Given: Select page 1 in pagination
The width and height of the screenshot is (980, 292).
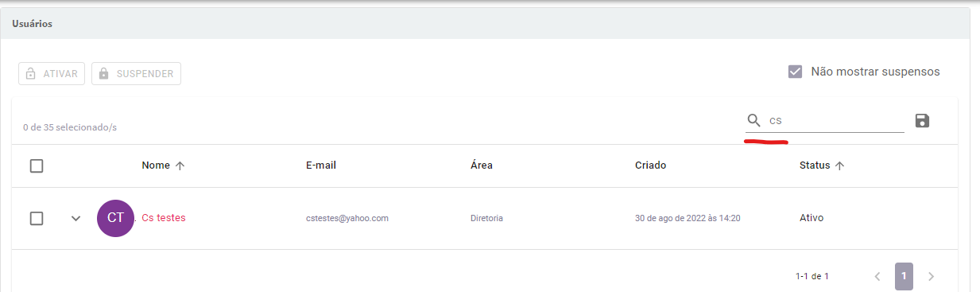Looking at the screenshot, I should click(904, 276).
